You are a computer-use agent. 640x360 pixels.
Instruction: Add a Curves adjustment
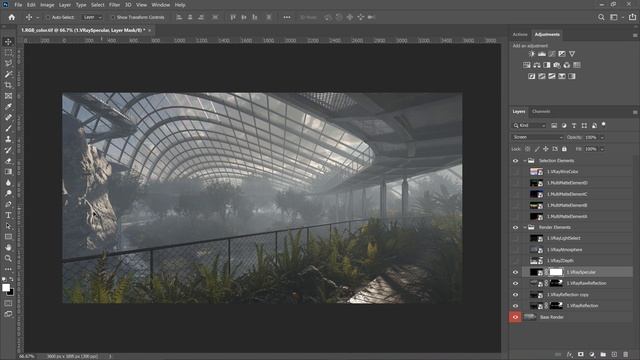pyautogui.click(x=552, y=54)
